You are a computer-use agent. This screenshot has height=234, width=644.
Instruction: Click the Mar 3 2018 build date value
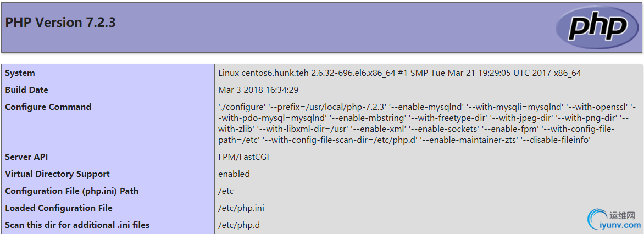[x=258, y=90]
